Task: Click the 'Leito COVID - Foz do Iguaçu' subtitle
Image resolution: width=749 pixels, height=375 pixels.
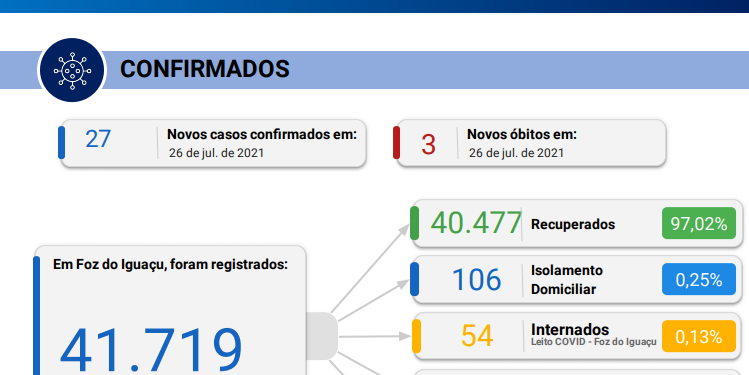Action: [594, 342]
